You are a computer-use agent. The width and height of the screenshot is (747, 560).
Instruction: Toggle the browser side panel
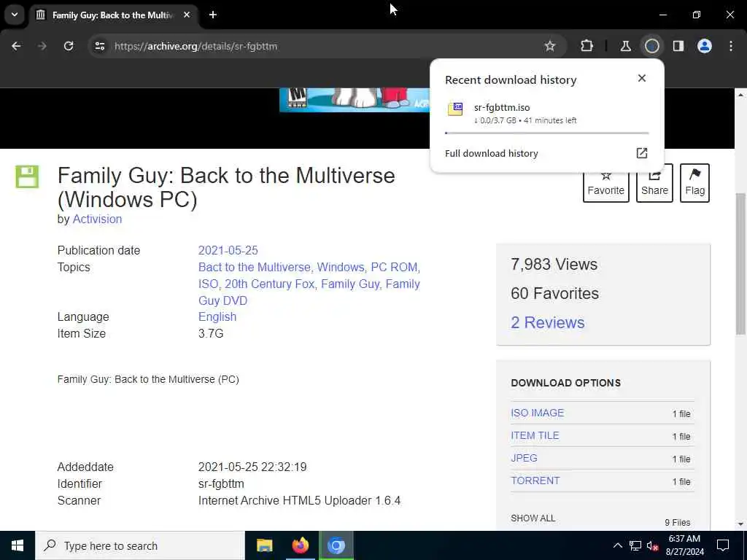678,46
